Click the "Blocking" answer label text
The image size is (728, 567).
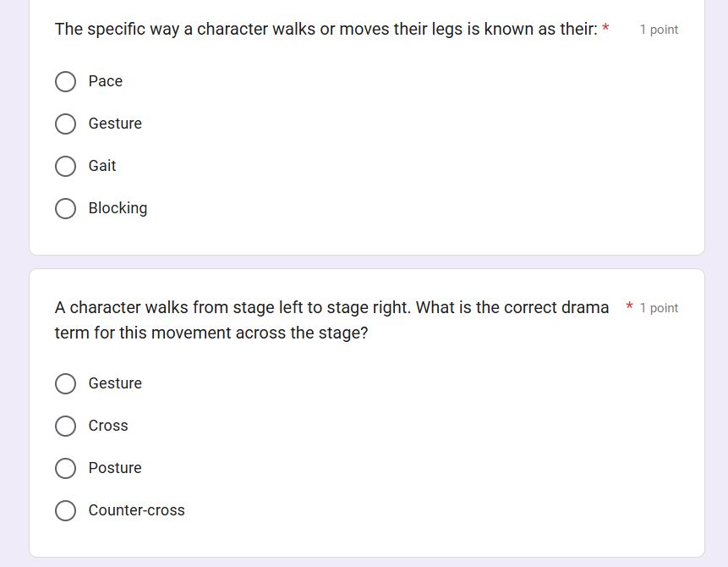point(118,208)
